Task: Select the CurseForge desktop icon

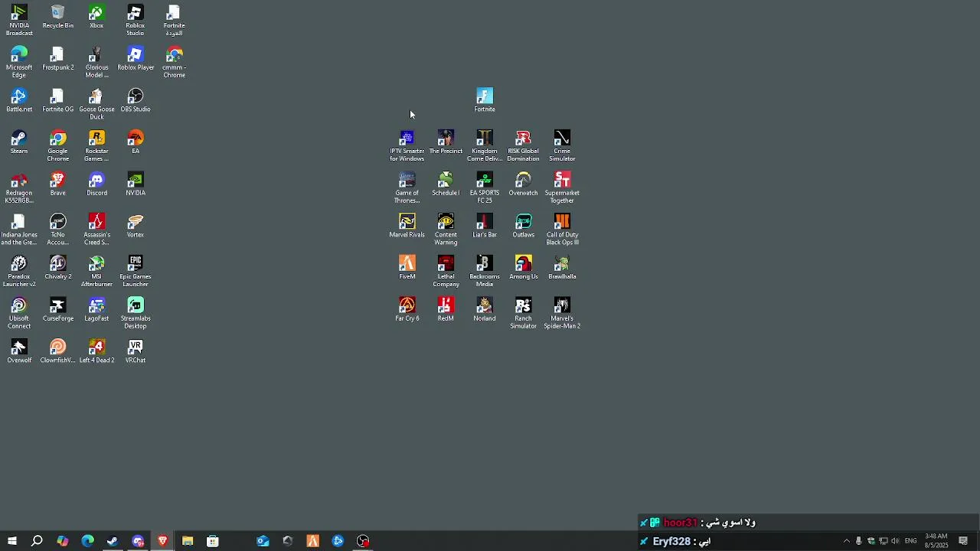Action: pos(58,310)
